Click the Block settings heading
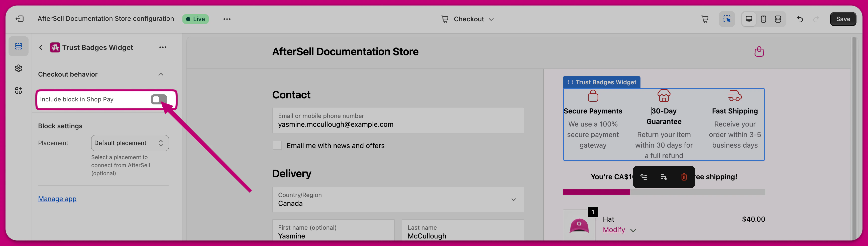868x246 pixels. tap(60, 126)
